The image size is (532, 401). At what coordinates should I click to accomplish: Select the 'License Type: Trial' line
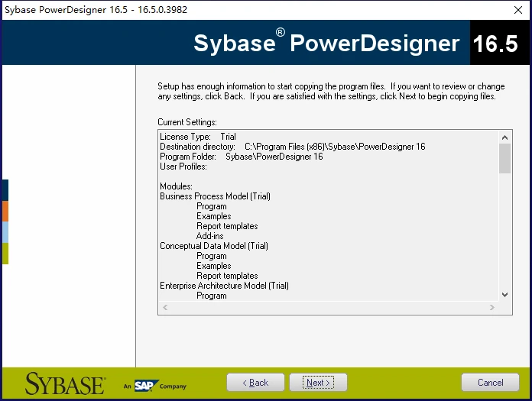(x=198, y=137)
